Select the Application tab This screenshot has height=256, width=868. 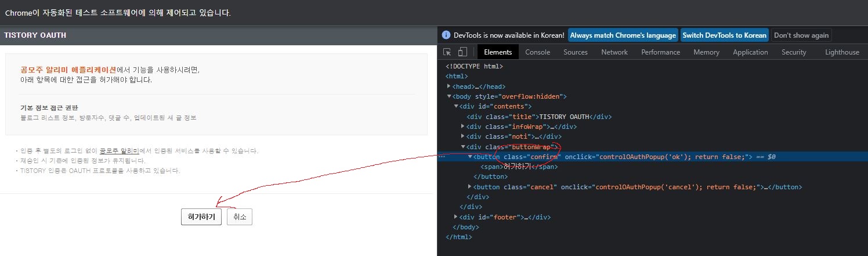750,52
